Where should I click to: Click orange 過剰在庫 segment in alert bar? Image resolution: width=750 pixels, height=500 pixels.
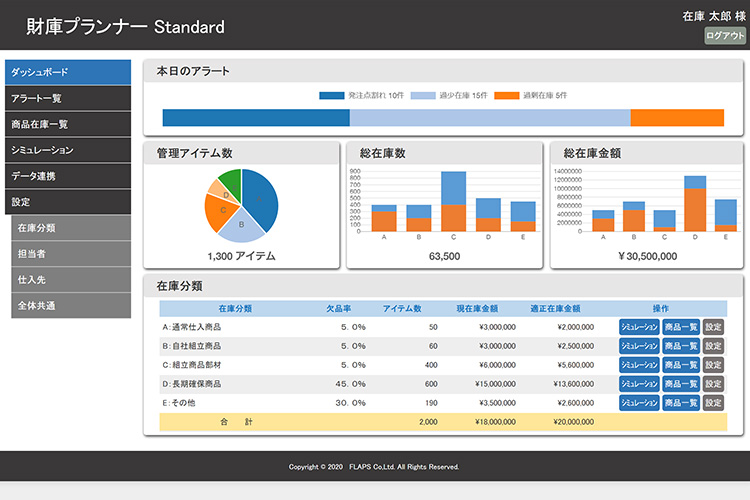coord(685,118)
